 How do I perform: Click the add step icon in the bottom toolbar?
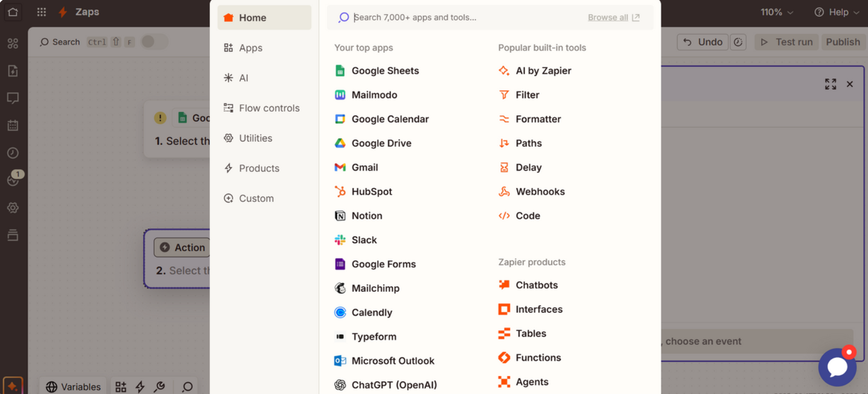coord(121,387)
